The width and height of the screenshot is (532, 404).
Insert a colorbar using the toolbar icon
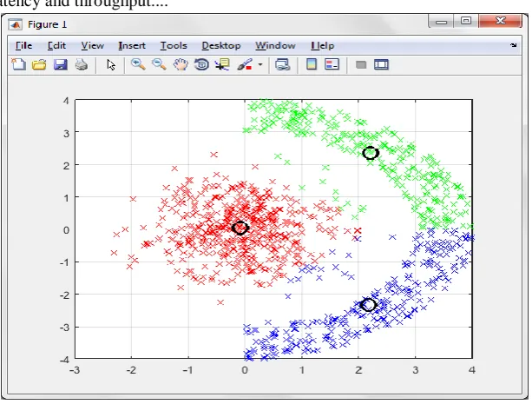(x=312, y=64)
